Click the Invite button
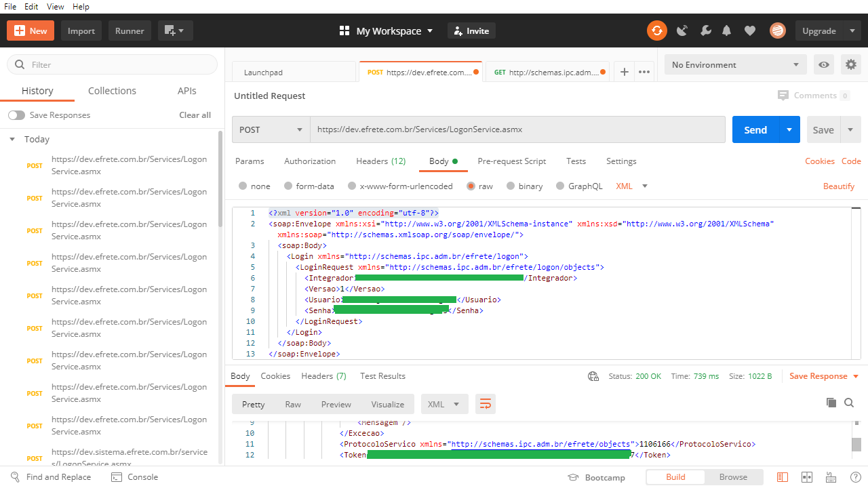868x488 pixels. pyautogui.click(x=471, y=30)
